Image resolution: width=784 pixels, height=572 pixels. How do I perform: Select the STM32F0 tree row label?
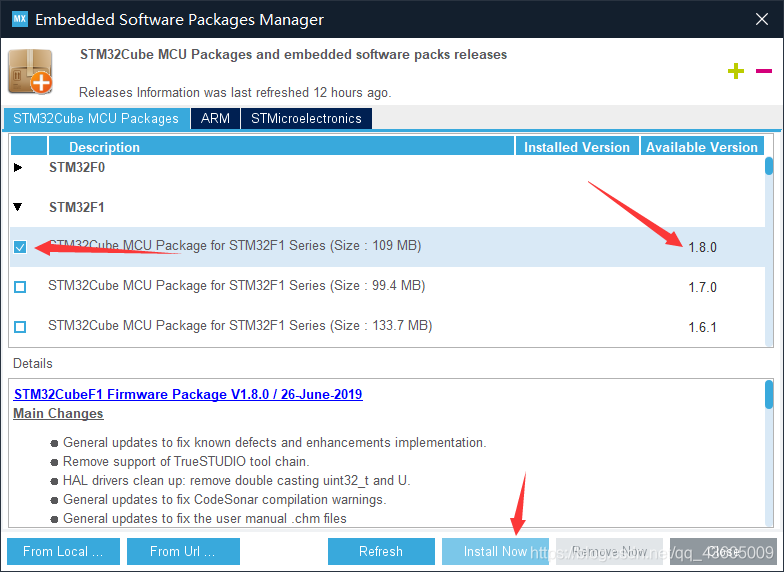(77, 168)
